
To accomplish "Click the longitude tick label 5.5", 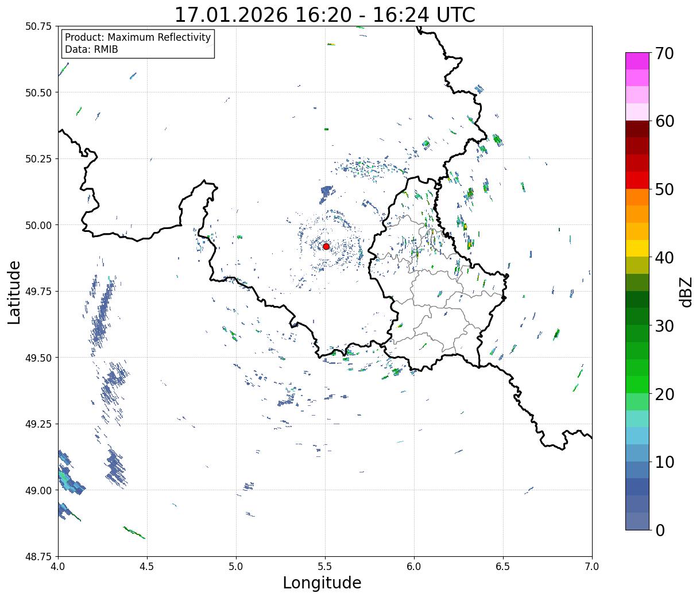I will [x=325, y=567].
